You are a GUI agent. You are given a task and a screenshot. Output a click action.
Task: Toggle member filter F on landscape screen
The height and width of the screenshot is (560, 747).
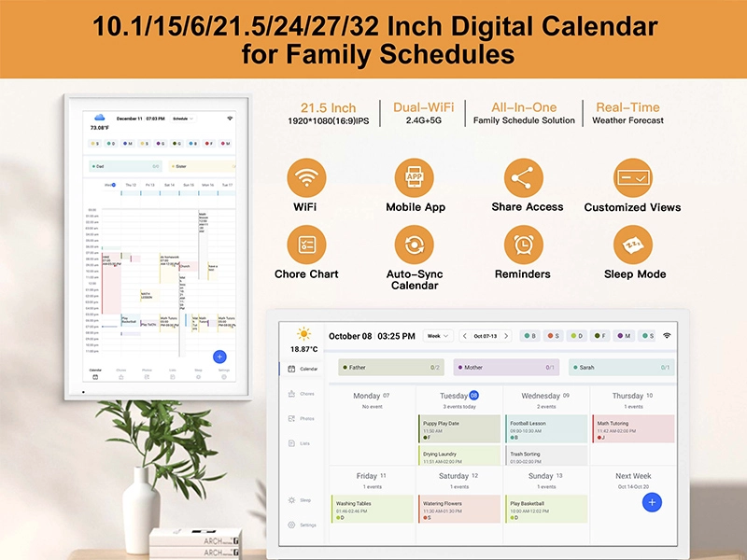(x=600, y=335)
